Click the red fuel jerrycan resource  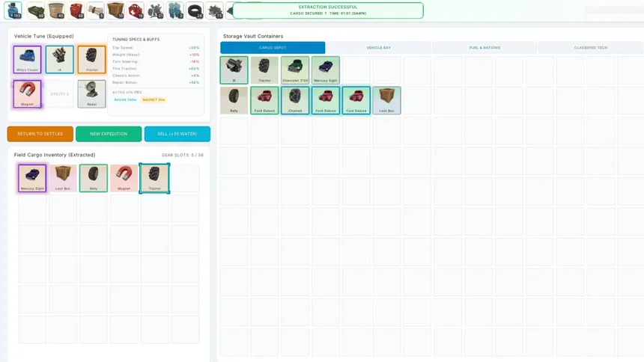pyautogui.click(x=76, y=10)
